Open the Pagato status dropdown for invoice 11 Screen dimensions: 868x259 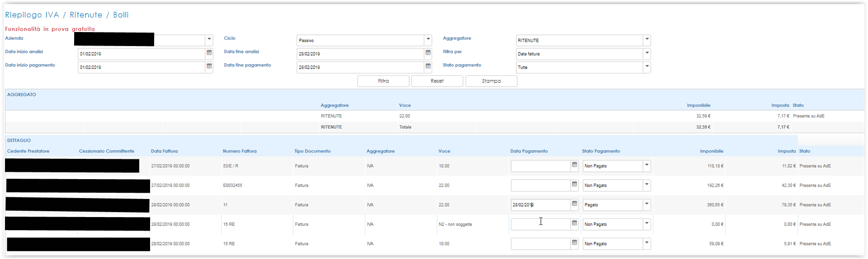tap(646, 204)
